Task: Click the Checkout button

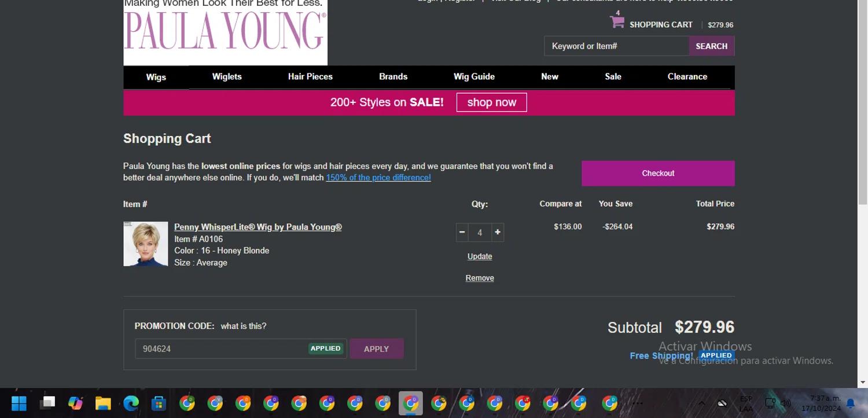Action: (658, 173)
